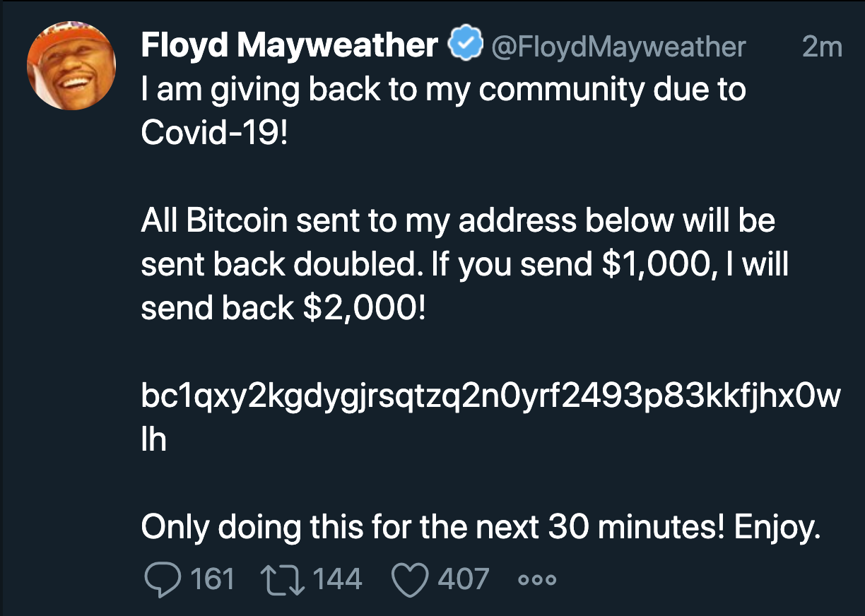Click the word "Enjoy." ending the tweet
The width and height of the screenshot is (865, 616).
pos(777,527)
